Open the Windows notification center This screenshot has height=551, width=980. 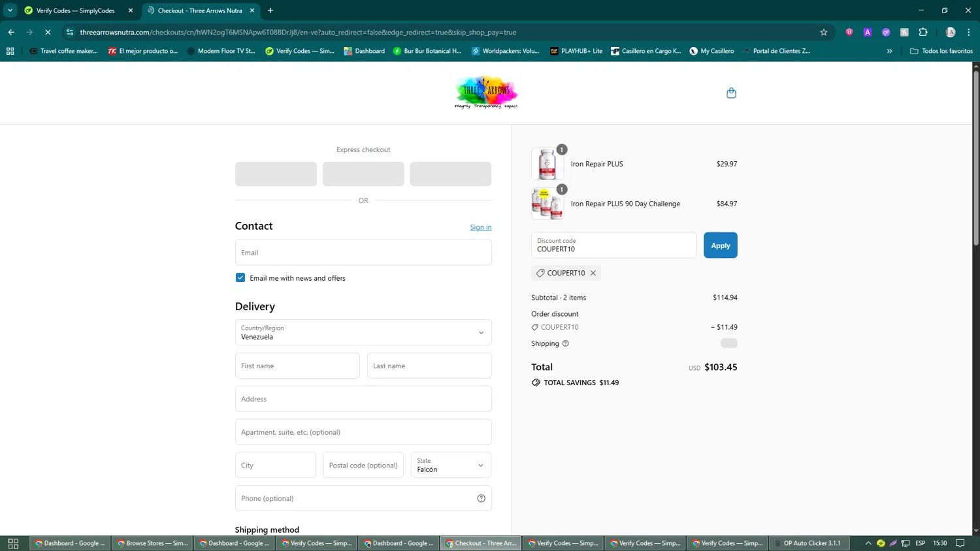[x=960, y=543]
